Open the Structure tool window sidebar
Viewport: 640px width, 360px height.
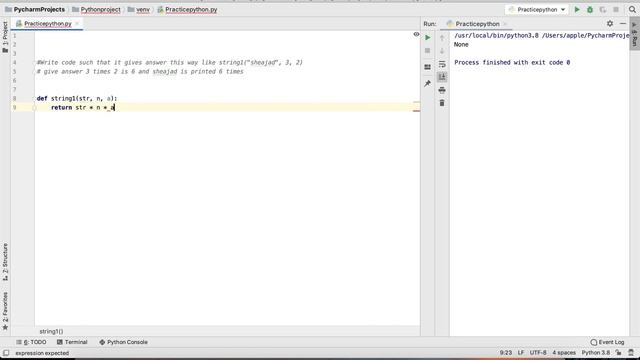coord(5,262)
